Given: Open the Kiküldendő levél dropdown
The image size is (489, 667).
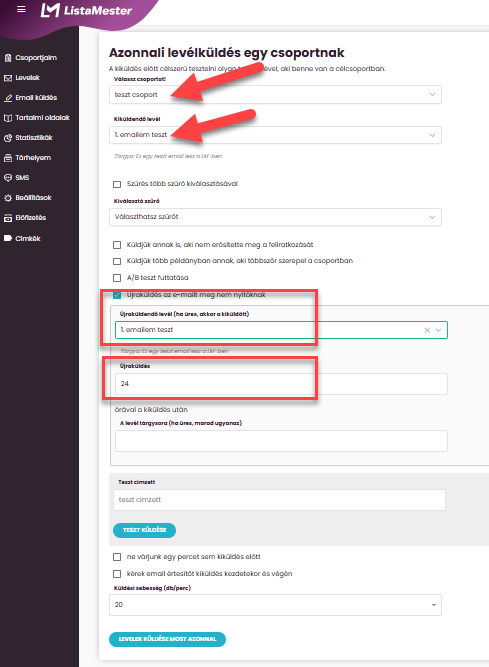Looking at the screenshot, I should 275,135.
